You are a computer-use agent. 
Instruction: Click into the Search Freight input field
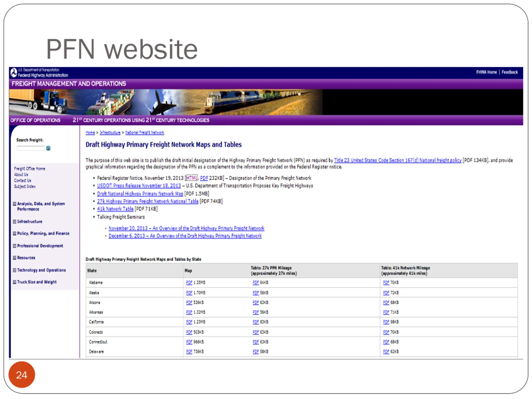(x=30, y=148)
